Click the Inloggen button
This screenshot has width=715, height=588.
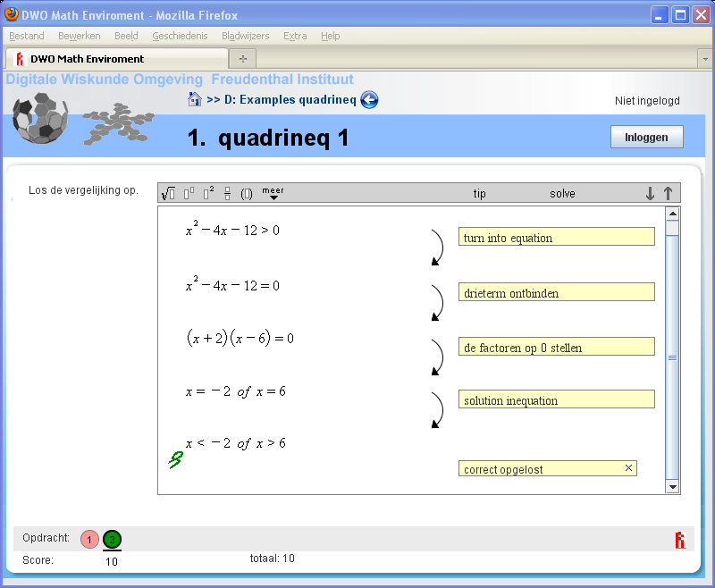(x=646, y=138)
